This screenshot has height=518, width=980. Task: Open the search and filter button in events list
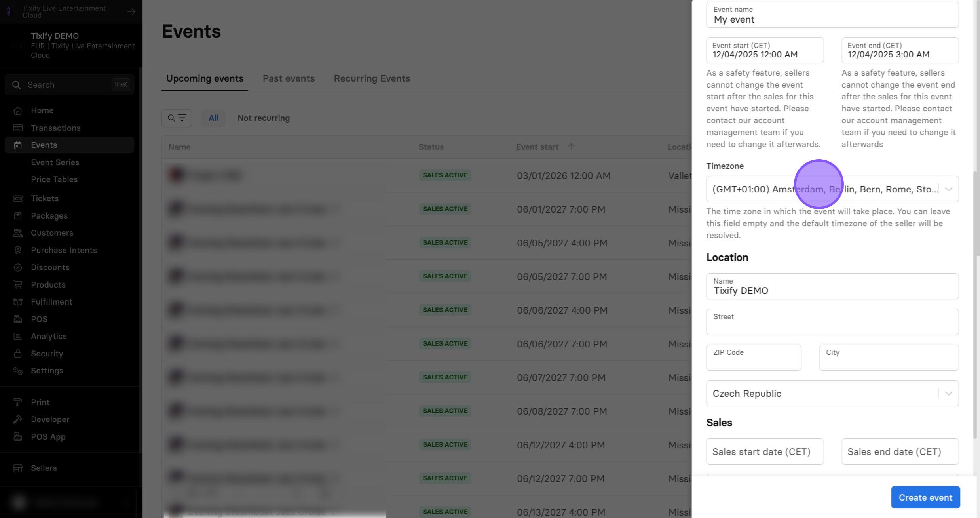click(177, 118)
